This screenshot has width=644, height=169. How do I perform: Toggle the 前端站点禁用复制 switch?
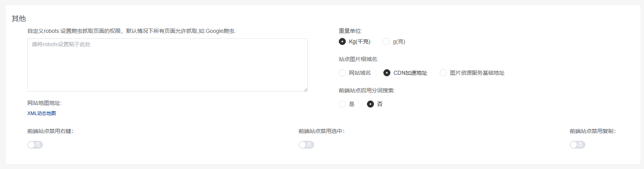tap(578, 145)
